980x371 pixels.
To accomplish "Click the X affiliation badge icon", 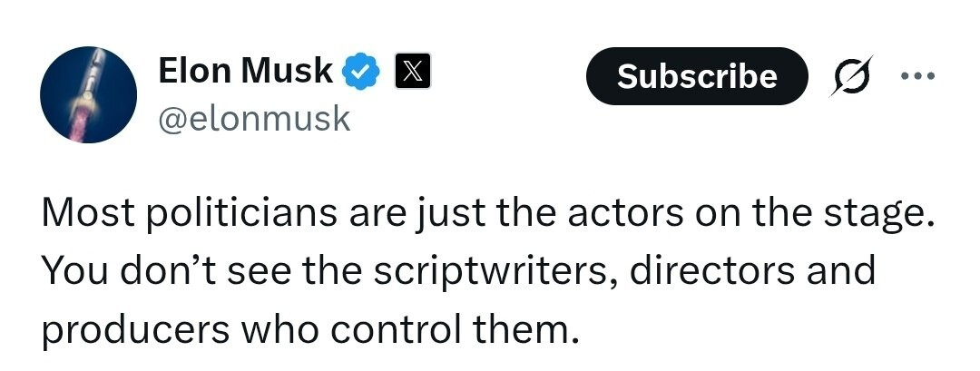I will (x=413, y=72).
